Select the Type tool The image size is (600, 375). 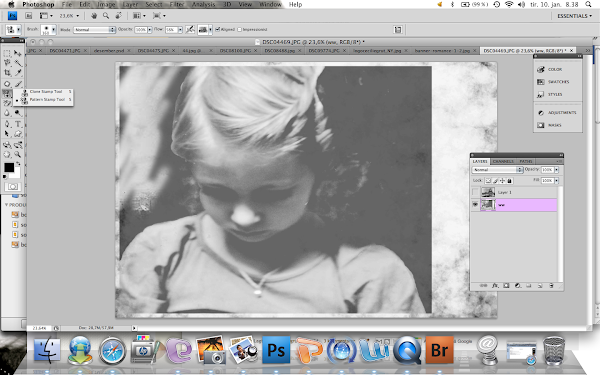pos(18,124)
